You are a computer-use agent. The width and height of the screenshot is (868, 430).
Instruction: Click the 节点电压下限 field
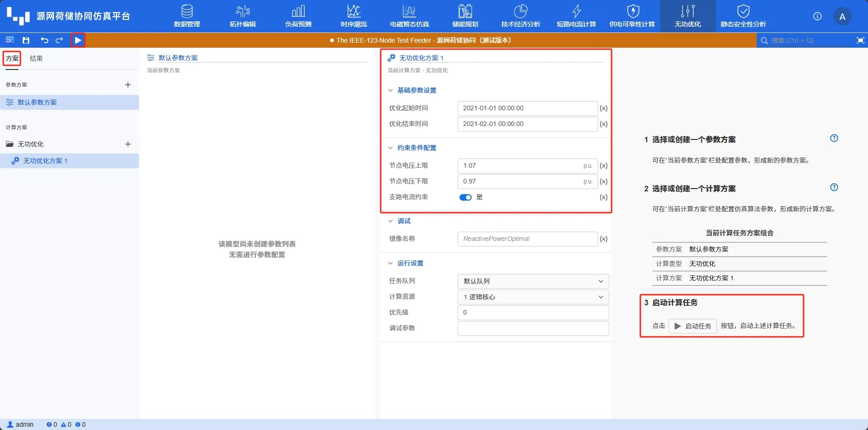tap(528, 182)
